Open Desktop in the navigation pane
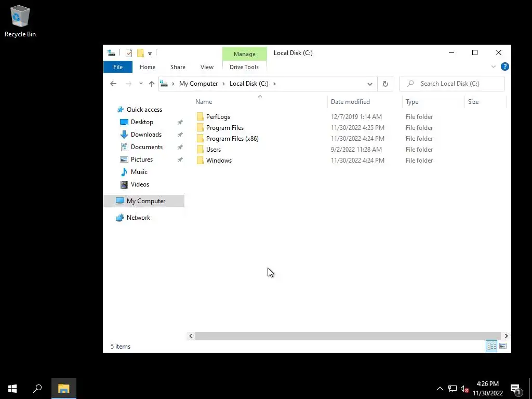This screenshot has height=399, width=532. coord(142,122)
